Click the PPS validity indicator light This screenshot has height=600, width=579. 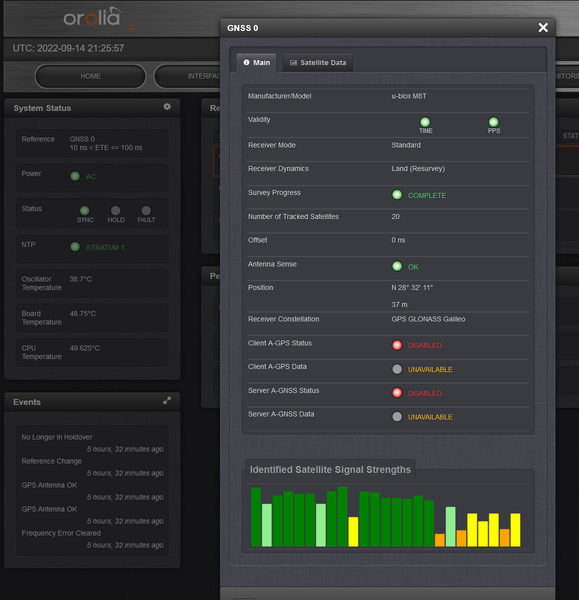coord(493,122)
